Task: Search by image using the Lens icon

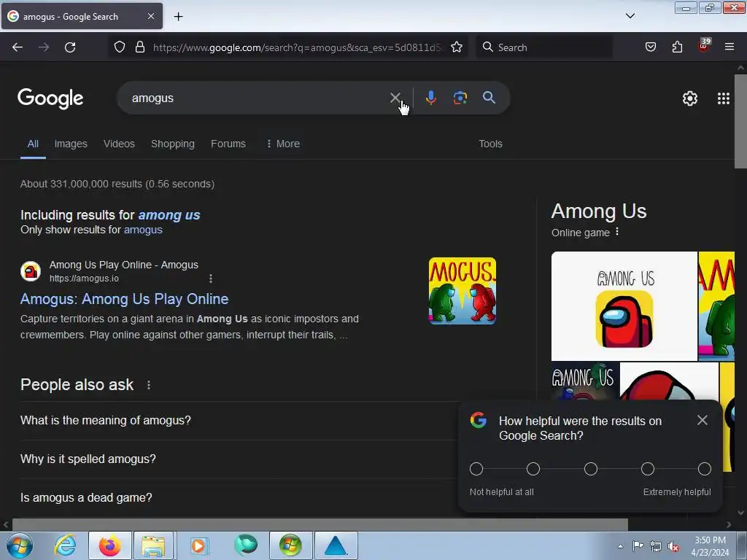Action: [x=460, y=98]
